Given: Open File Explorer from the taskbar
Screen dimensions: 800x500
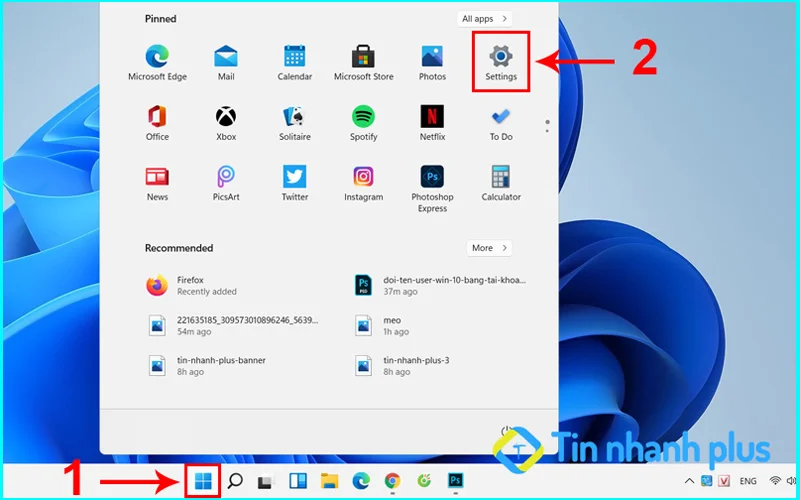Looking at the screenshot, I should coord(330,480).
